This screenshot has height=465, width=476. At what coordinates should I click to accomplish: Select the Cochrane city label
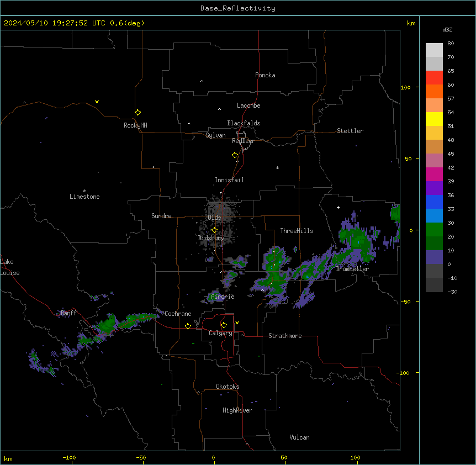pos(178,314)
